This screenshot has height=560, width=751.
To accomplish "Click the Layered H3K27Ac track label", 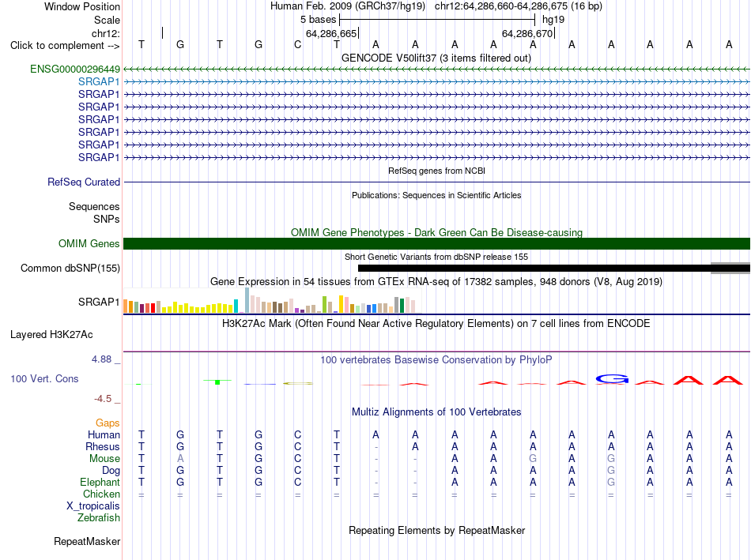I will [51, 335].
